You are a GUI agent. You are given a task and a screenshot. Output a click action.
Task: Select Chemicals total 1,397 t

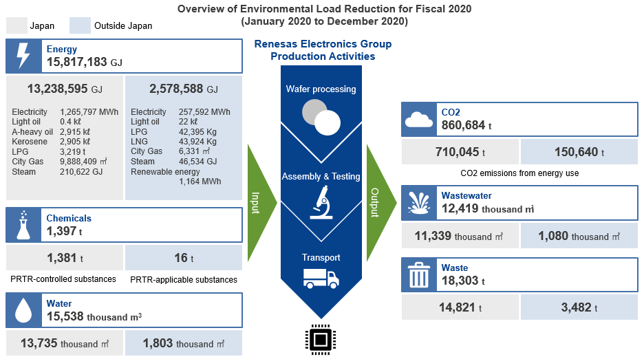(65, 231)
